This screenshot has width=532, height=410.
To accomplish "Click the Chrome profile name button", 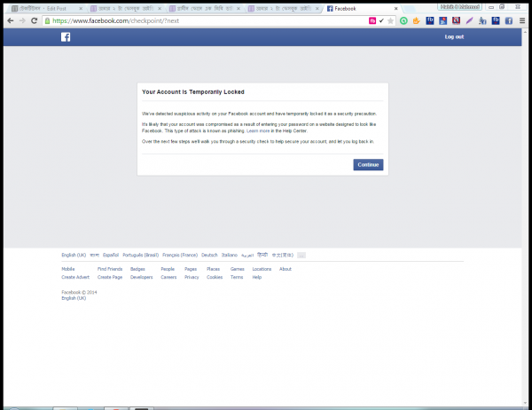I will (x=459, y=7).
